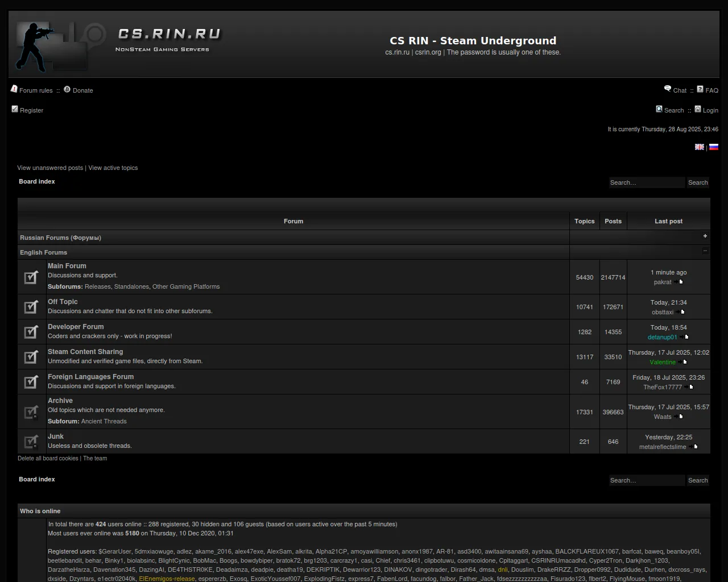
Task: Click the Register checkbox icon
Action: [x=15, y=109]
